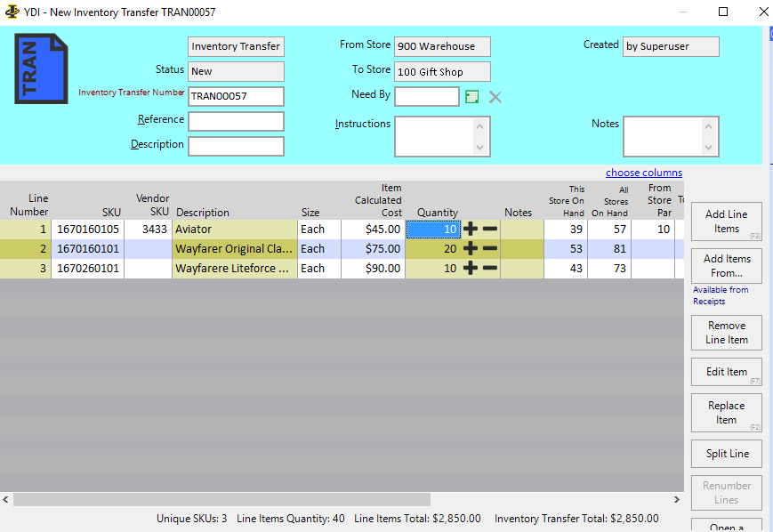Click horizontal scrollbar left arrow
Viewport: 773px width, 532px height.
pyautogui.click(x=5, y=499)
